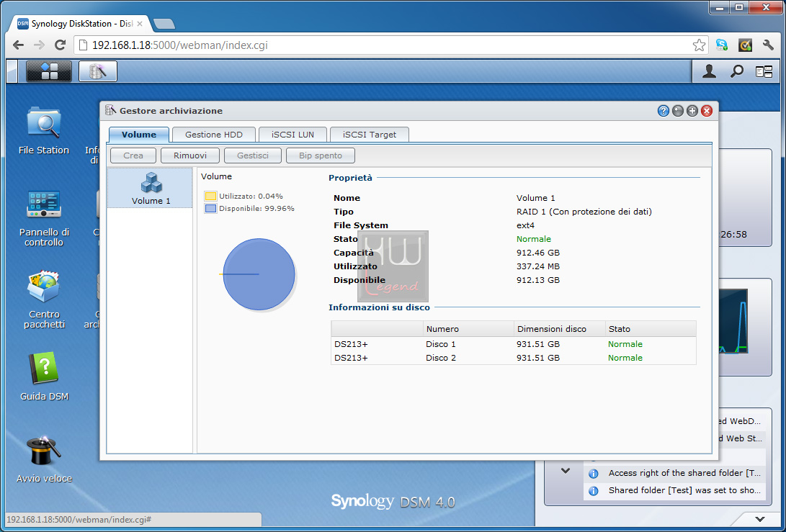The image size is (786, 532).
Task: Close the Synology DiskStation browser tab
Action: click(140, 24)
